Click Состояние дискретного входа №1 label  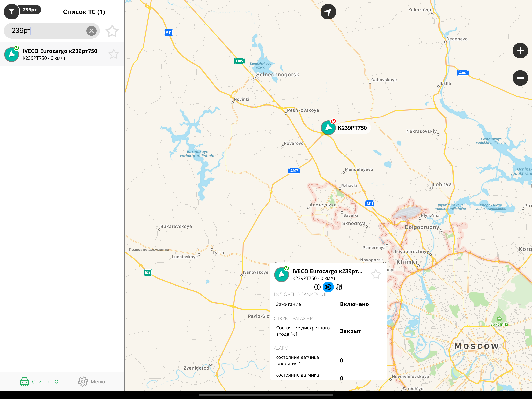pos(303,331)
